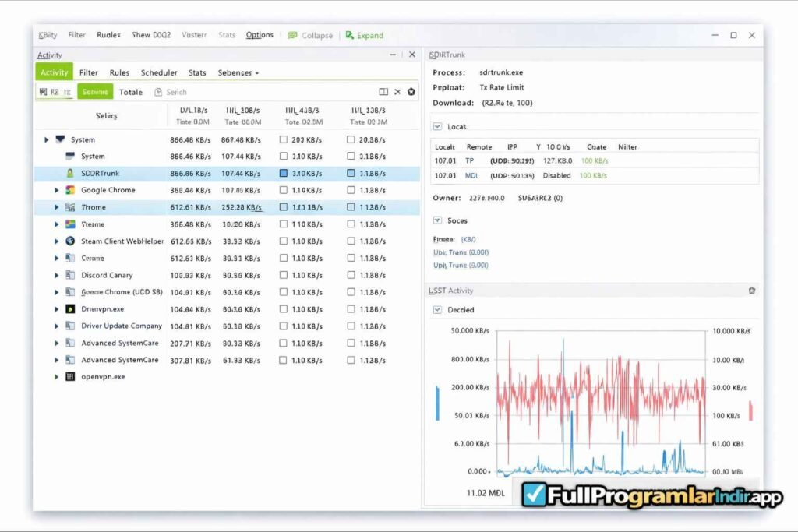
Task: Toggle first limit checkbox in SDDRTrunk row
Action: coord(284,173)
